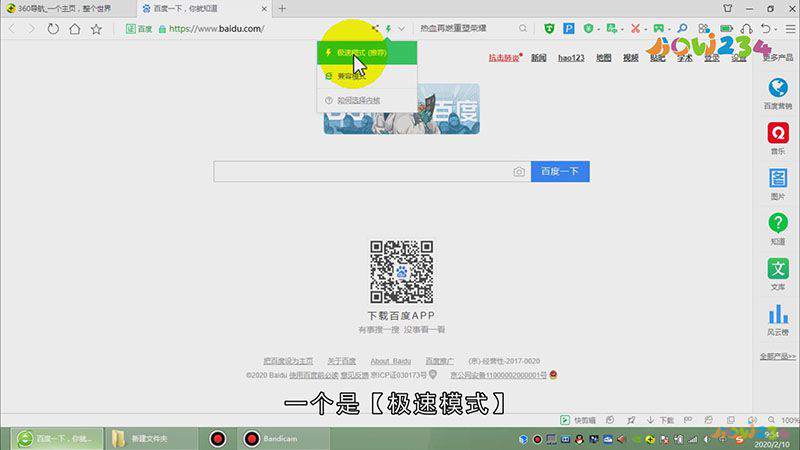Open 文库 in the right sidebar

[x=778, y=274]
